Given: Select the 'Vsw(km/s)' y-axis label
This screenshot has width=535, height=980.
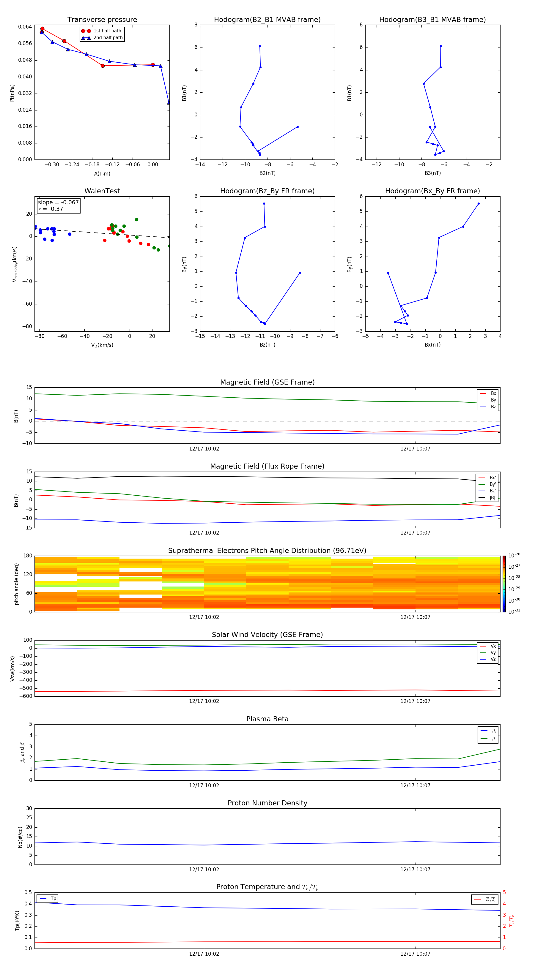Looking at the screenshot, I should click(x=12, y=668).
